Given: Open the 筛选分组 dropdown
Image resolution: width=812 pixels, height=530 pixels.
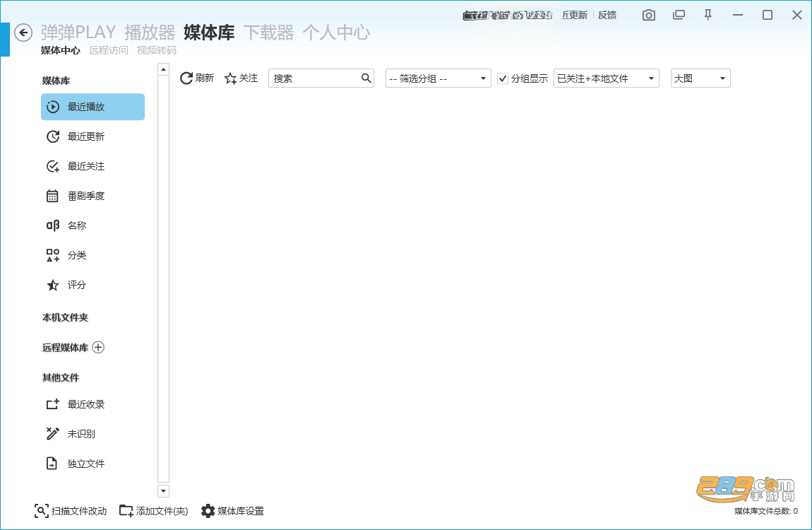Looking at the screenshot, I should (438, 78).
